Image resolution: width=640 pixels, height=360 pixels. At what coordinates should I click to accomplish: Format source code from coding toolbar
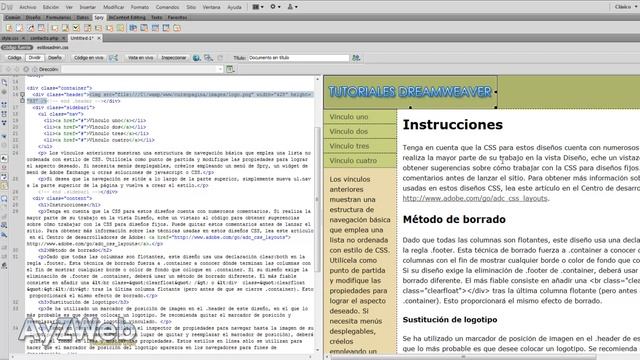pos(4,265)
